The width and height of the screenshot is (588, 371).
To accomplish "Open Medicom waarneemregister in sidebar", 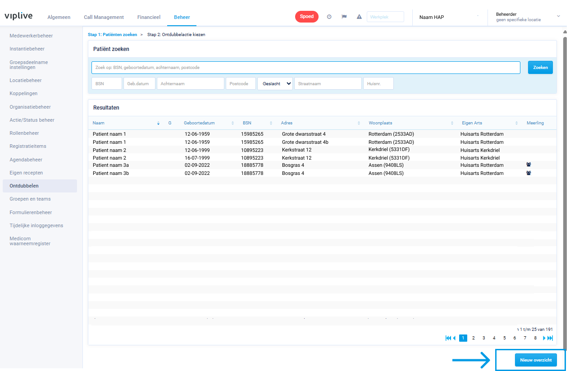I will coord(30,241).
